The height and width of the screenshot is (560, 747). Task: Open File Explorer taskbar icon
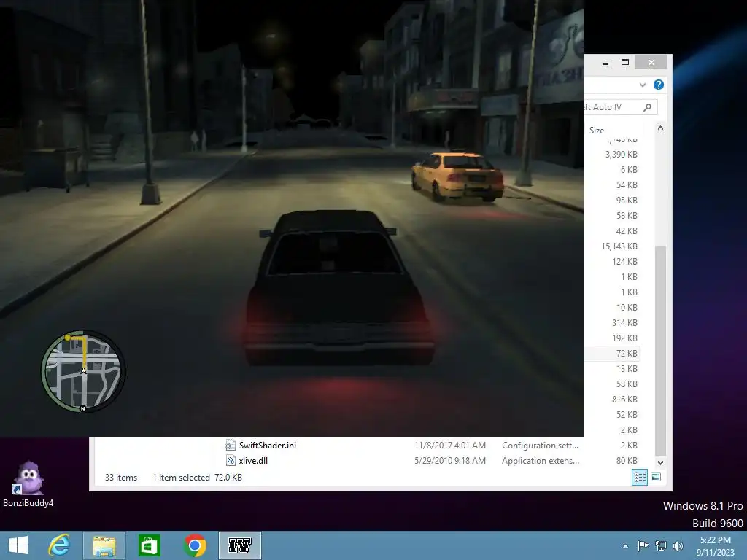104,545
